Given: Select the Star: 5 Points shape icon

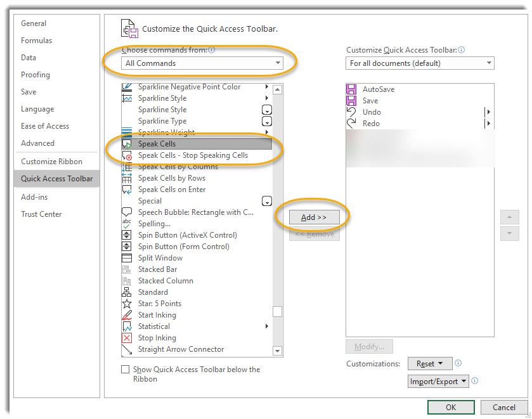Looking at the screenshot, I should pos(126,304).
